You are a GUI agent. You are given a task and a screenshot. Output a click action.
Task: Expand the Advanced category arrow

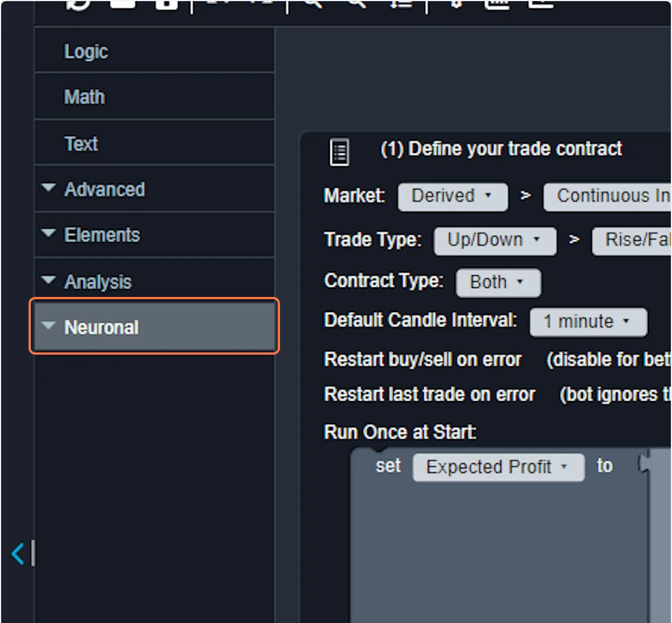click(x=49, y=188)
